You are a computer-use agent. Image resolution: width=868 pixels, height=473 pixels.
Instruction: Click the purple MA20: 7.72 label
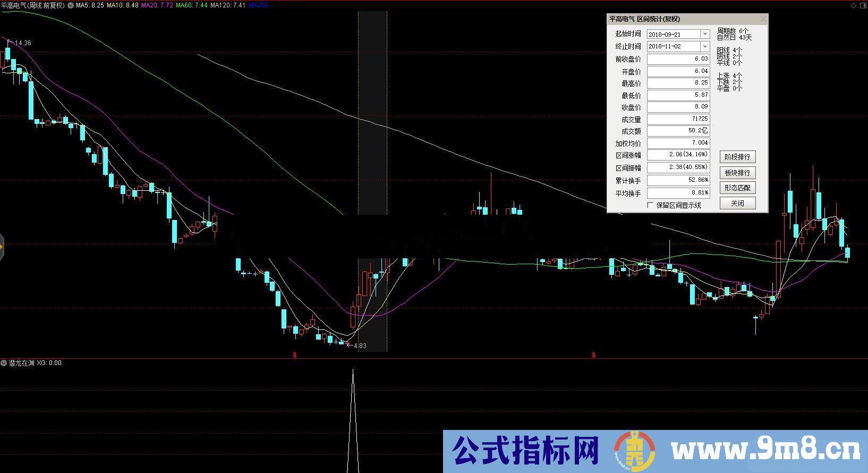[157, 5]
